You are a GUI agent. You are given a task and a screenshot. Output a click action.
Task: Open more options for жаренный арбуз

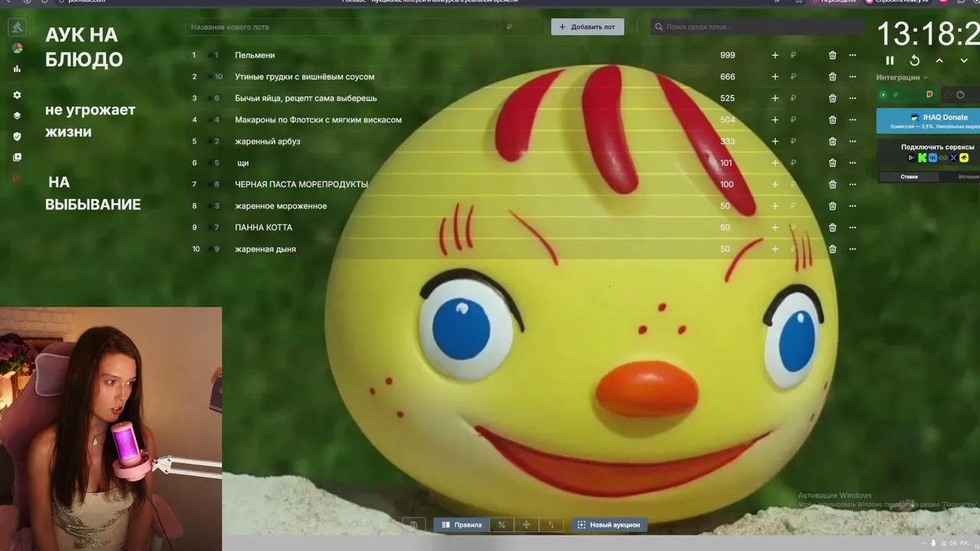852,141
